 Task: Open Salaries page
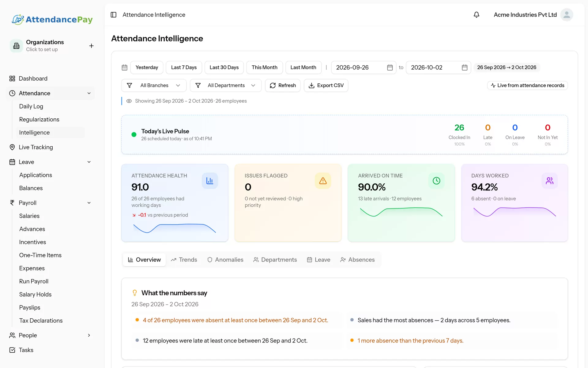pos(51,216)
